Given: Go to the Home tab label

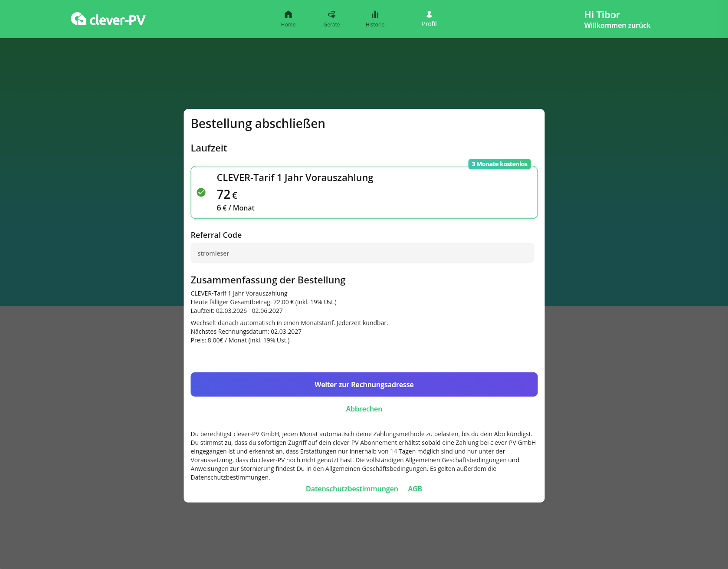Looking at the screenshot, I should 288,25.
